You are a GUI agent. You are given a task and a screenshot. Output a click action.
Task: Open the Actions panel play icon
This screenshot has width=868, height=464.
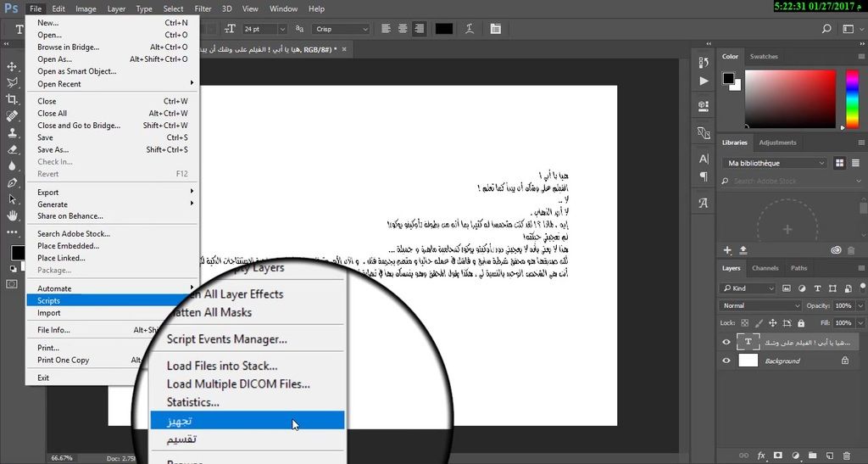pos(704,81)
